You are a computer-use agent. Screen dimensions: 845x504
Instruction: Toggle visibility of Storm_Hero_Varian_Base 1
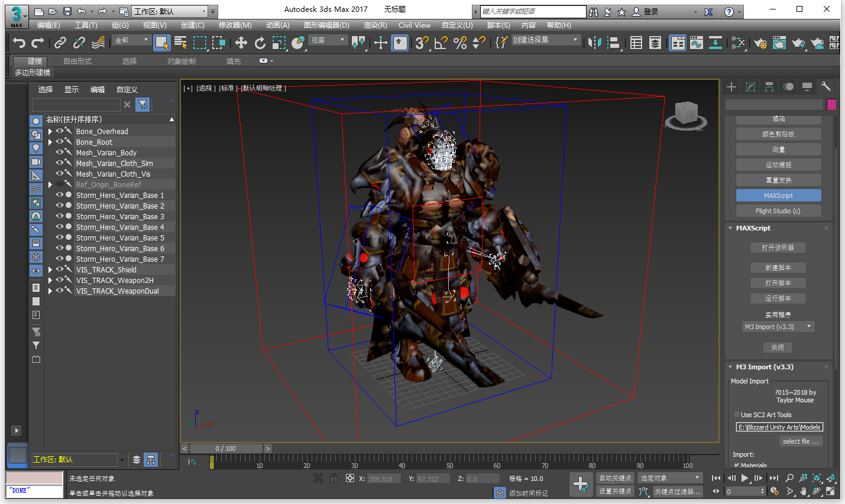60,194
